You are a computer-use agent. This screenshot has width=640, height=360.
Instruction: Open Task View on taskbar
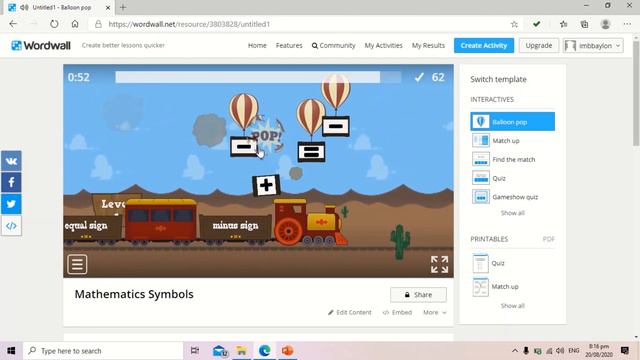click(x=195, y=351)
